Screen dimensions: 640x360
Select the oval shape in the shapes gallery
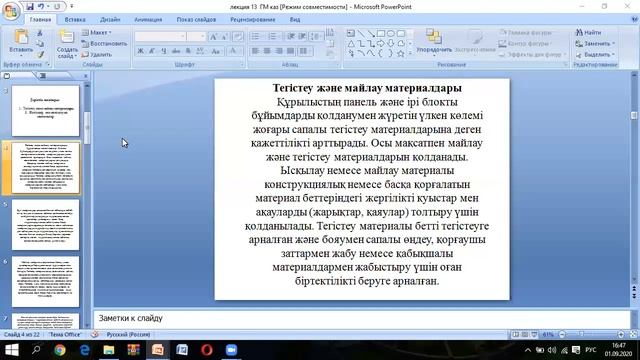coord(391,33)
